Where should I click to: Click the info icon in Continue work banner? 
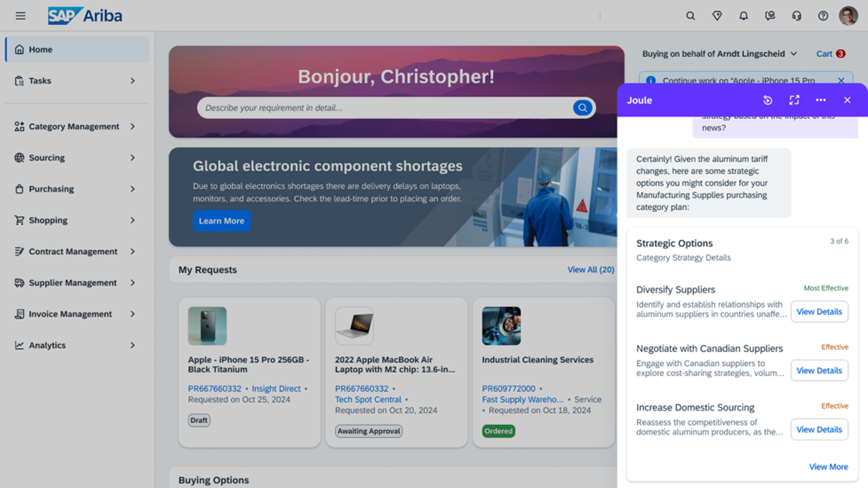point(651,81)
